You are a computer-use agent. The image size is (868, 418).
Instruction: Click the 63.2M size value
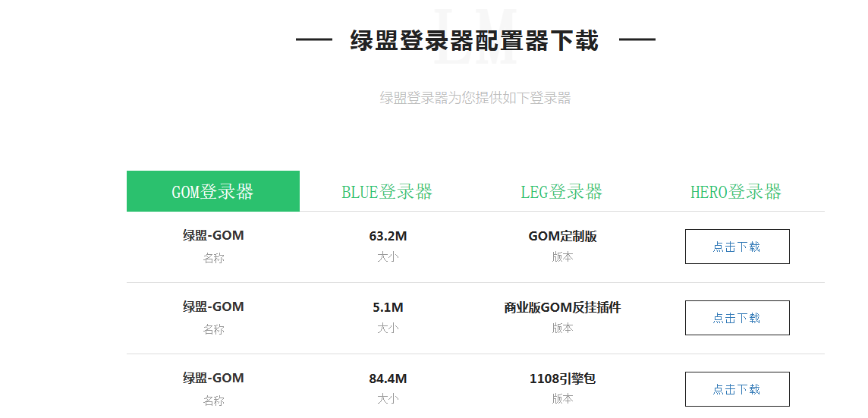coord(388,237)
